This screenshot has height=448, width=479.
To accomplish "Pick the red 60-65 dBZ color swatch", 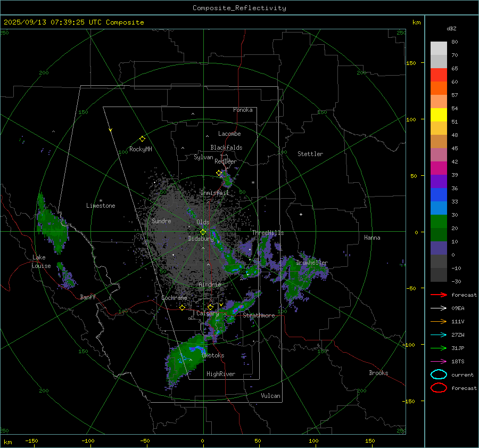I will point(439,75).
